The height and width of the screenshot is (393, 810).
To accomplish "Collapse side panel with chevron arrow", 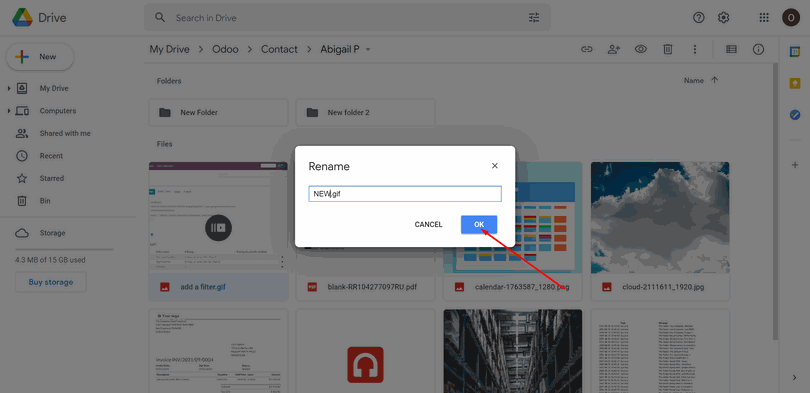I will tap(795, 378).
